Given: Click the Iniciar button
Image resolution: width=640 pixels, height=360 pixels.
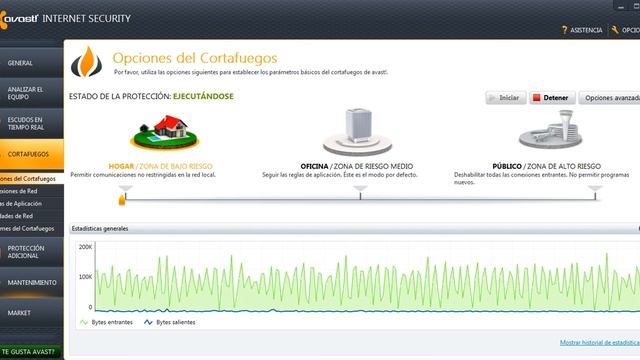Looking at the screenshot, I should (x=506, y=98).
